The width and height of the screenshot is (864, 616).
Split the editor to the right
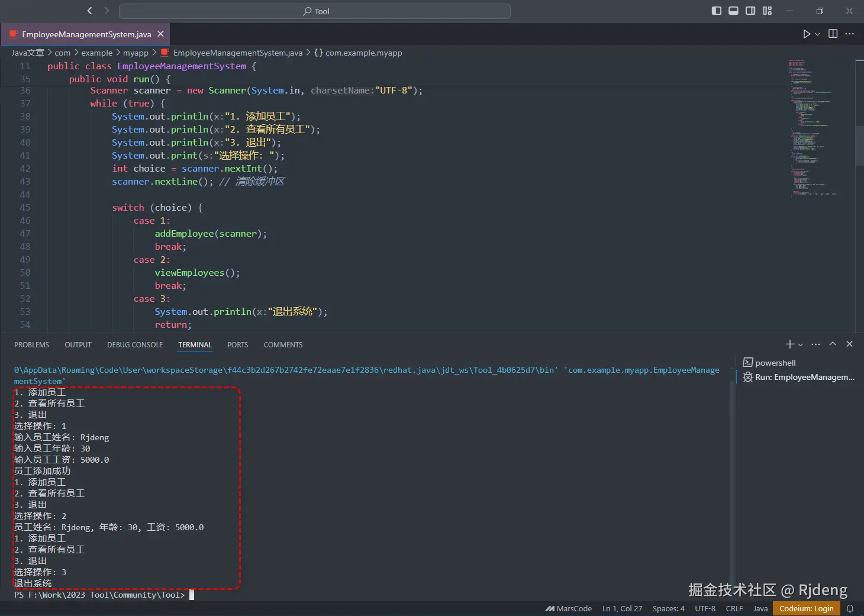(x=833, y=34)
